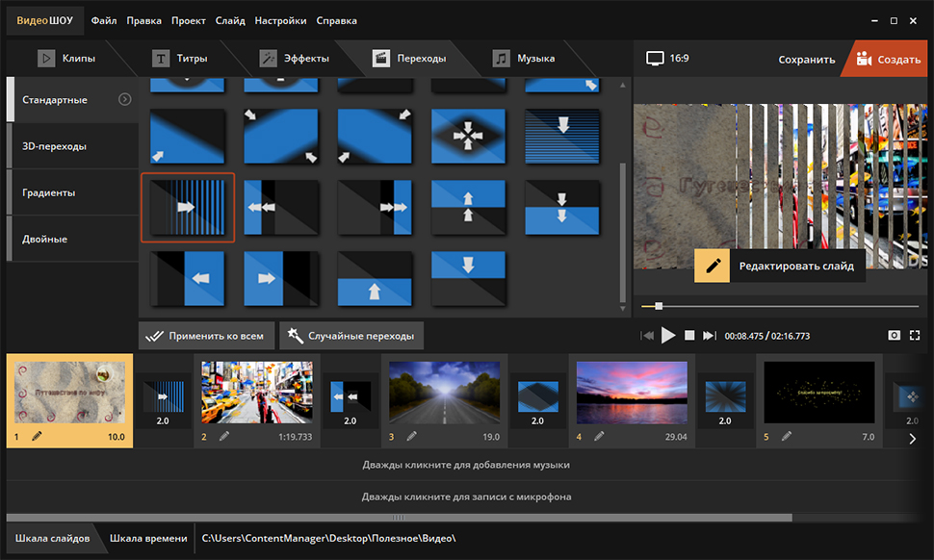This screenshot has width=934, height=560.
Task: Edit slide 5 with its pencil icon
Action: click(x=787, y=436)
